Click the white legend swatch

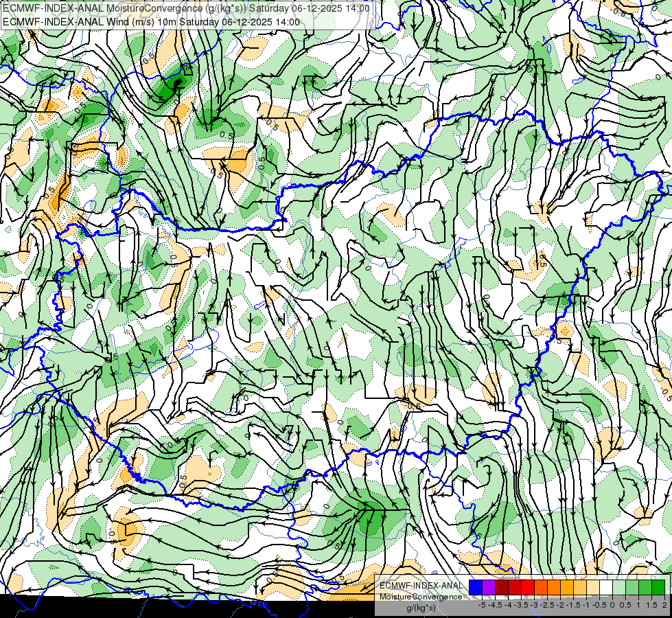point(606,587)
